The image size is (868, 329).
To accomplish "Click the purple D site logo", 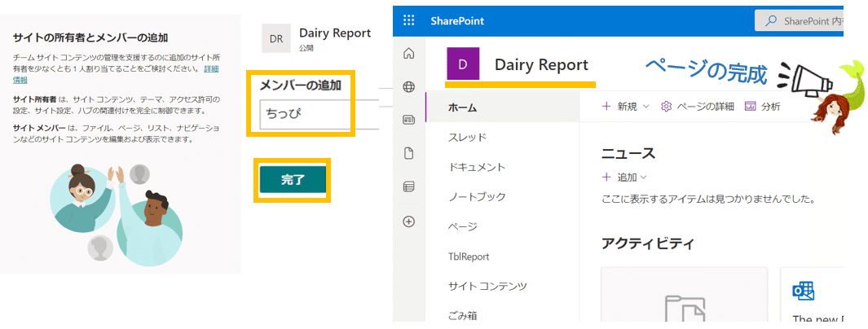I will pos(463,64).
